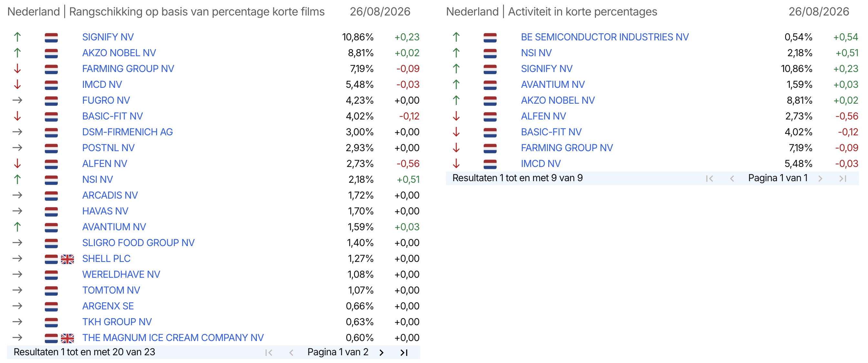Jump to last page of left table
This screenshot has height=363, width=868.
tap(404, 353)
